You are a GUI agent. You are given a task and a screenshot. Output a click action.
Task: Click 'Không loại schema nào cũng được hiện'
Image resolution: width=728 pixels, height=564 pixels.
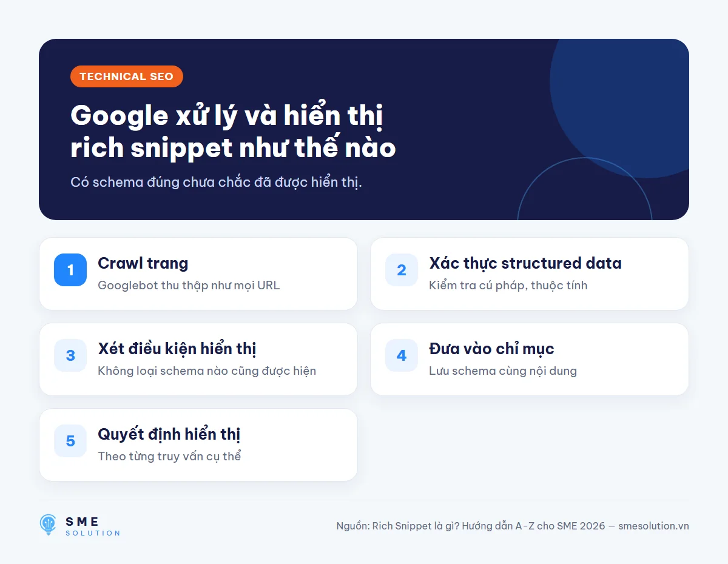coord(207,371)
